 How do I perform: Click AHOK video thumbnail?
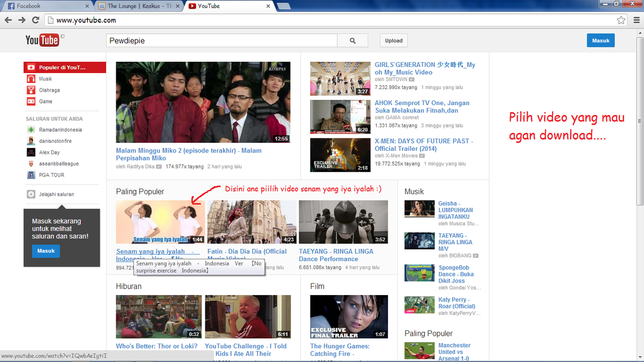(340, 117)
